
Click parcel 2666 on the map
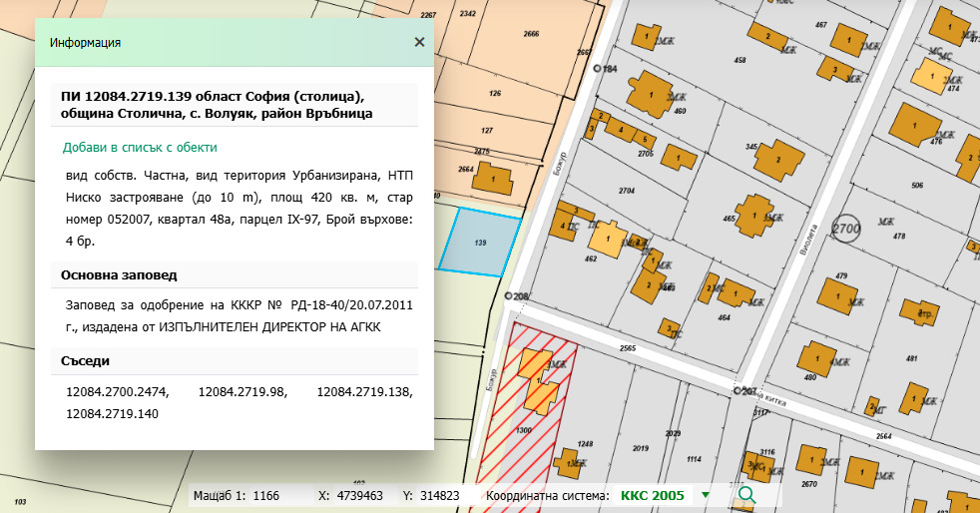(x=531, y=34)
